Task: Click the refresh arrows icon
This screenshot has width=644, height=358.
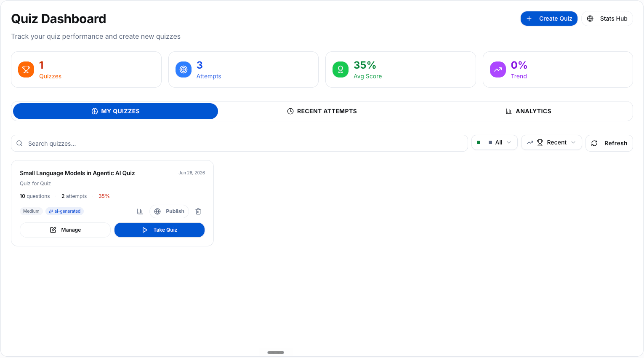Action: [x=594, y=143]
